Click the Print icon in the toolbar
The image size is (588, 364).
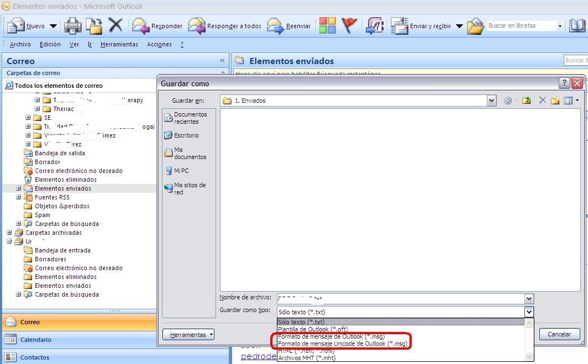[72, 25]
